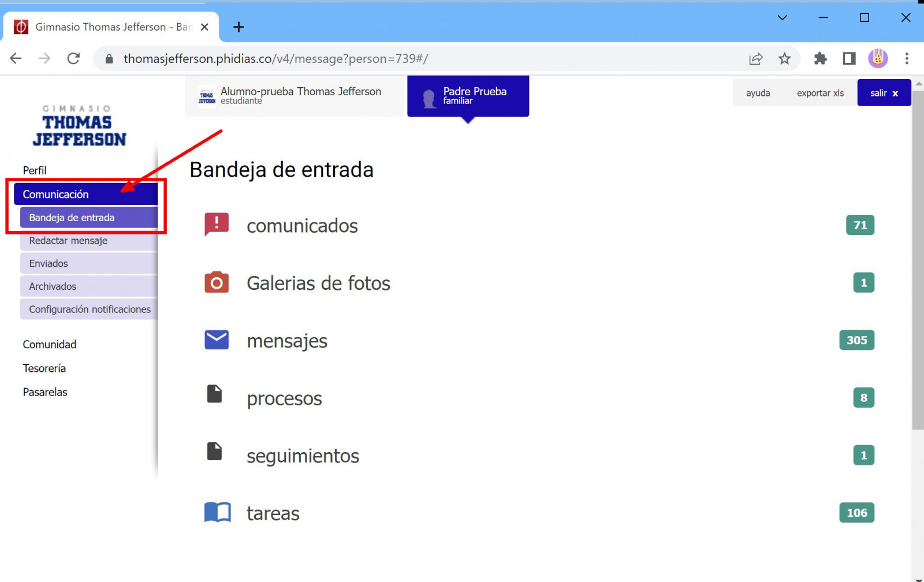Click the exportar xls button
The width and height of the screenshot is (924, 582).
820,93
